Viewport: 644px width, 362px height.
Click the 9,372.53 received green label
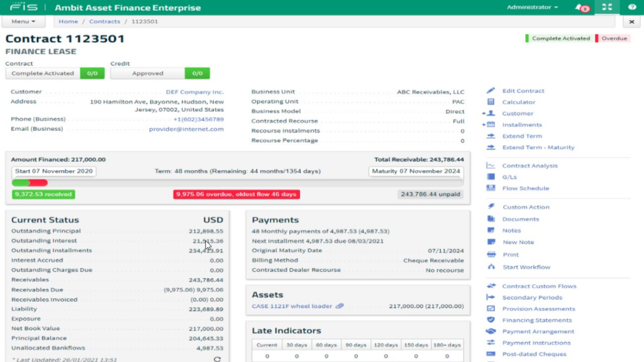coord(43,194)
